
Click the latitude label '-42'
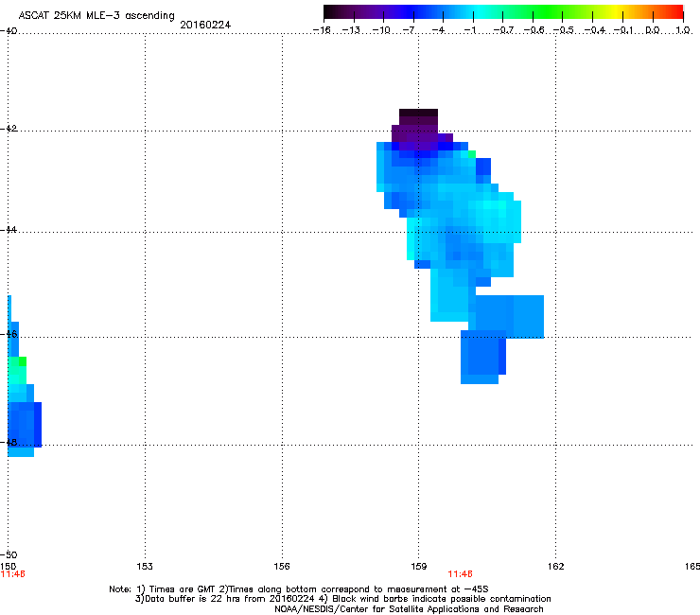point(9,129)
